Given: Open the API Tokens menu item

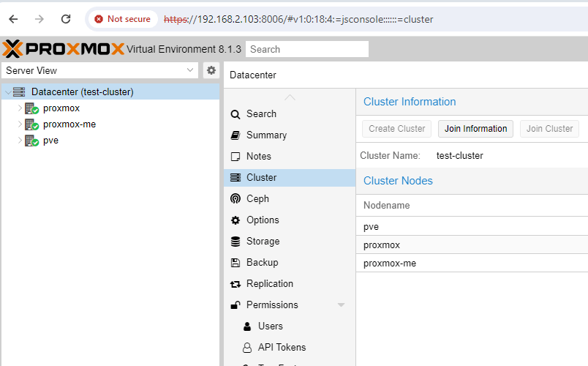Looking at the screenshot, I should (x=282, y=347).
